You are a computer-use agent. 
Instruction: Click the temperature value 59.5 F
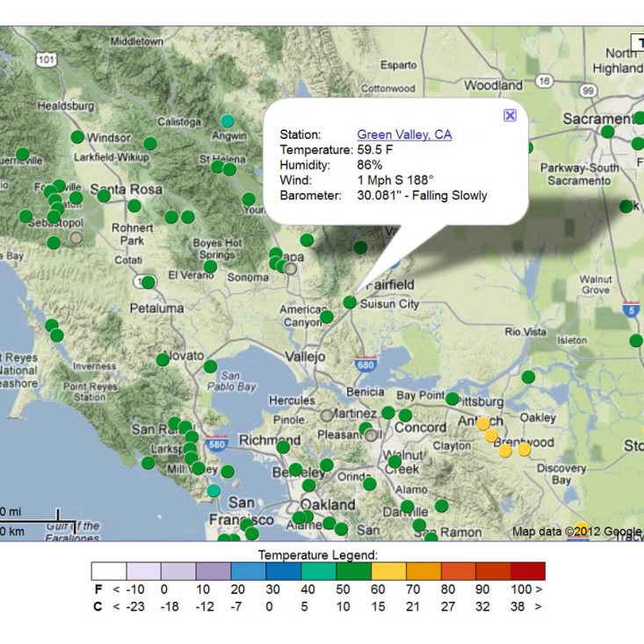pos(374,149)
